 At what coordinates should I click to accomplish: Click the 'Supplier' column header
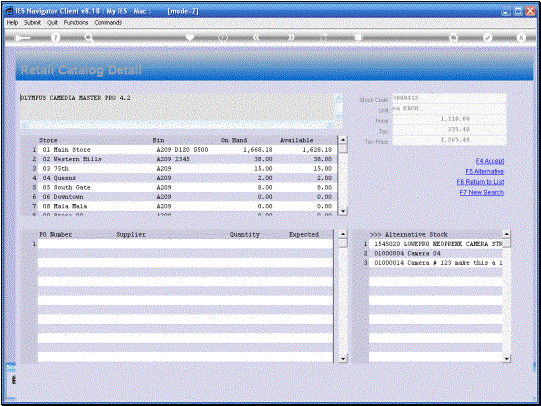point(131,235)
